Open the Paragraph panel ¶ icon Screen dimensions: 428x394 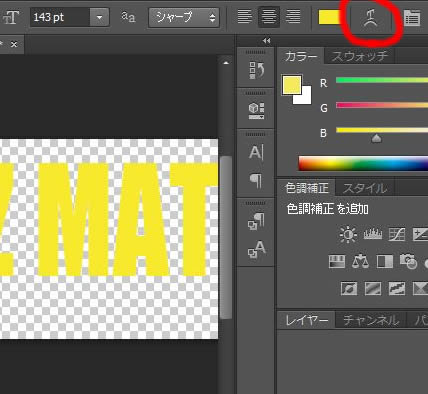(x=256, y=181)
